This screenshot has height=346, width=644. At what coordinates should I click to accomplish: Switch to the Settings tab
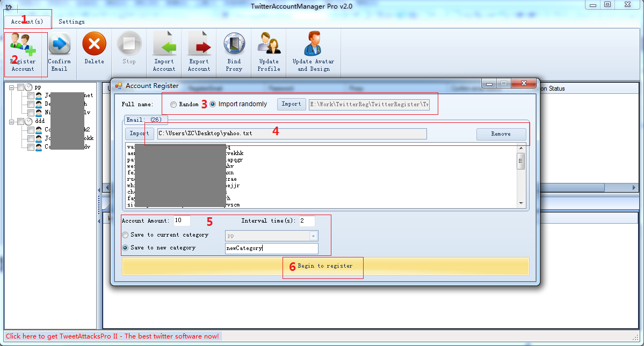(71, 21)
